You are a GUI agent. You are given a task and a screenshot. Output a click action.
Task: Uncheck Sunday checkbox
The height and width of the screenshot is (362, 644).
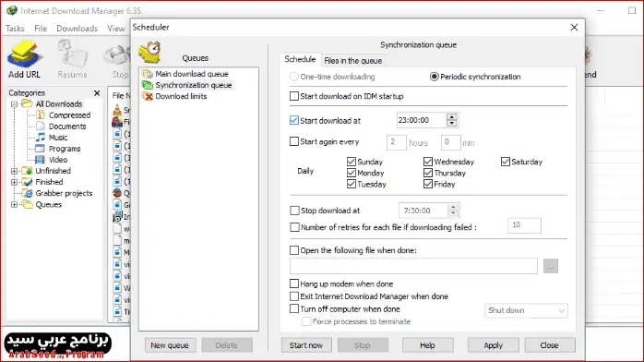click(352, 162)
